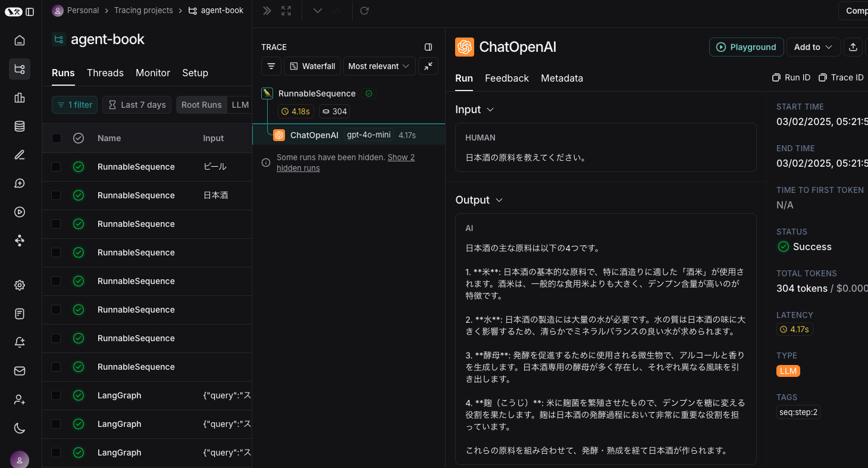Open Tracing projects sidebar icon
The image size is (868, 468).
pos(20,69)
